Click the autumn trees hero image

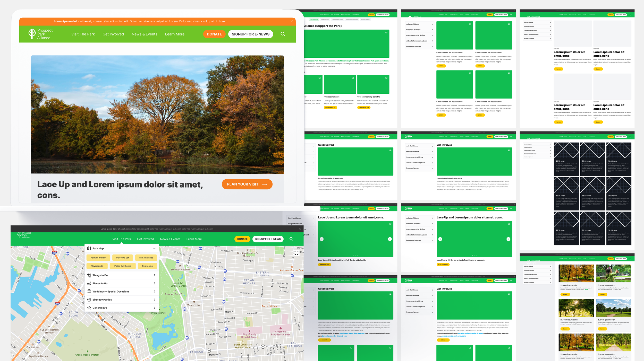click(x=157, y=115)
